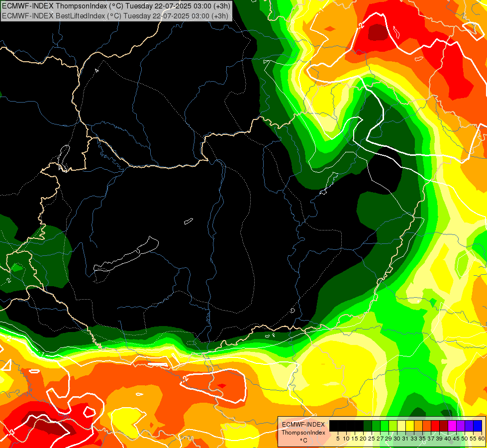Click the lime 29-30 legend swatch
Screen dimensions: 487x448
pyautogui.click(x=393, y=426)
